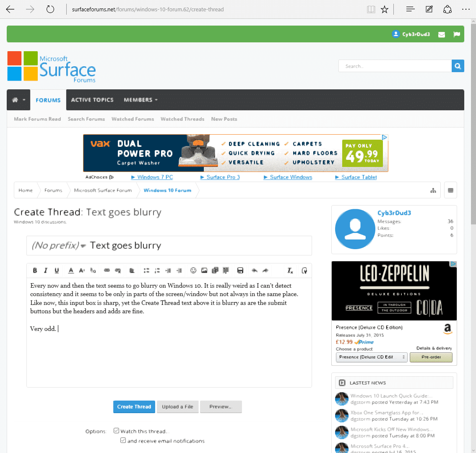Click the Pre-order button
This screenshot has width=476, height=453.
(x=431, y=357)
